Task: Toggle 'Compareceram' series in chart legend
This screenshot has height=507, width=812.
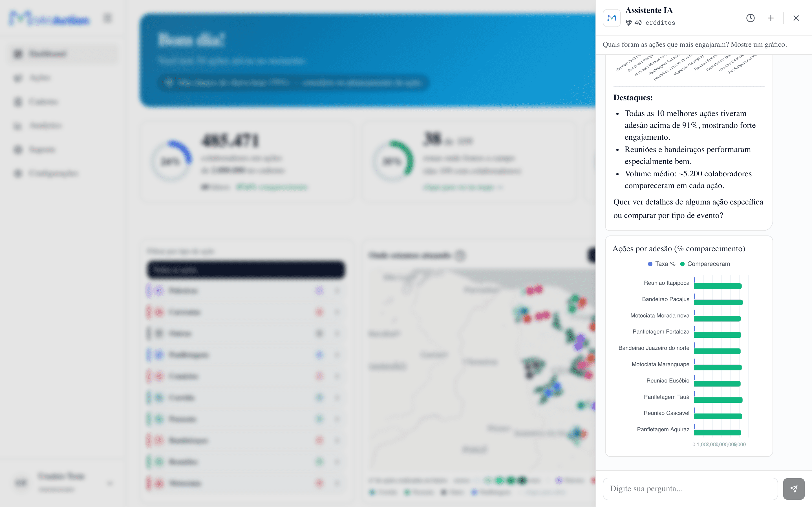Action: pos(705,264)
